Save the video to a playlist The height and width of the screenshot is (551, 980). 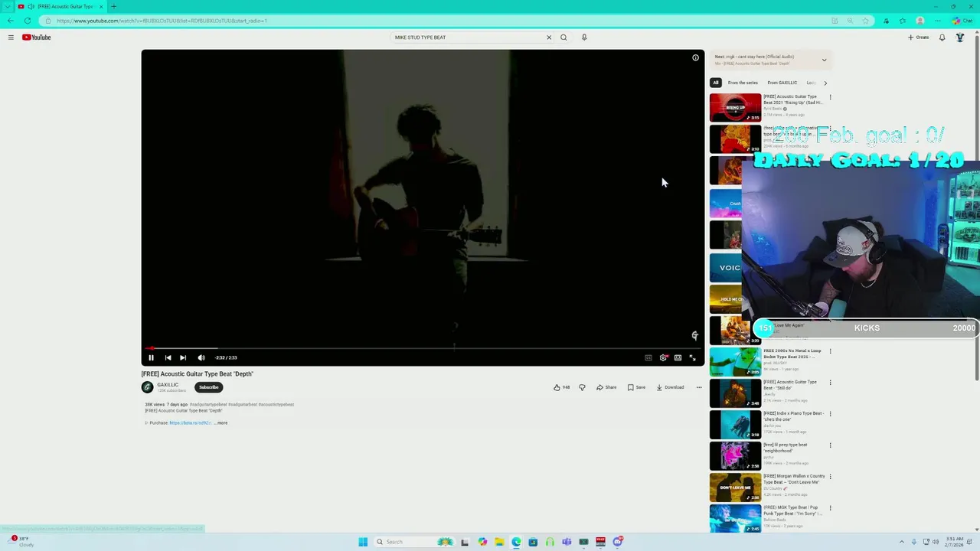(x=636, y=387)
